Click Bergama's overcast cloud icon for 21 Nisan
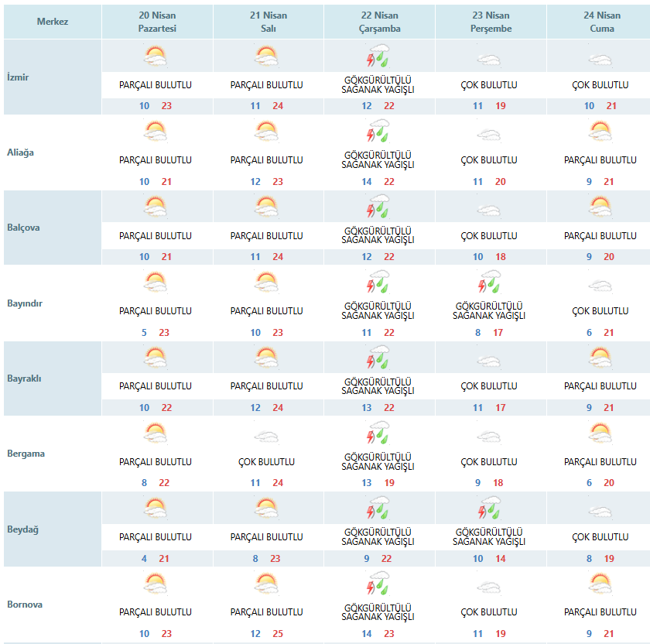 pyautogui.click(x=267, y=437)
